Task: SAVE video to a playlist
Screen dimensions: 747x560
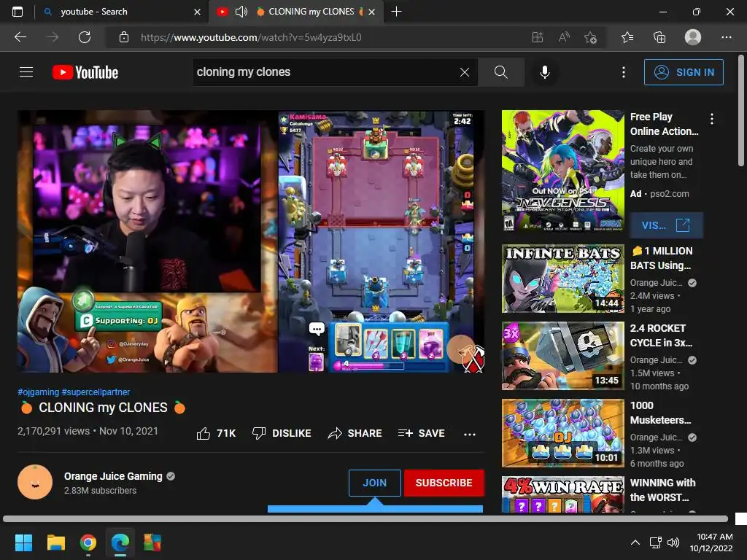Action: [x=421, y=433]
